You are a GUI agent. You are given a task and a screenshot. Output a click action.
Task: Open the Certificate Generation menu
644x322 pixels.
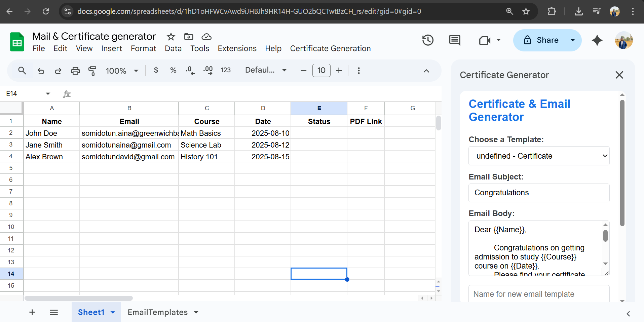[330, 48]
